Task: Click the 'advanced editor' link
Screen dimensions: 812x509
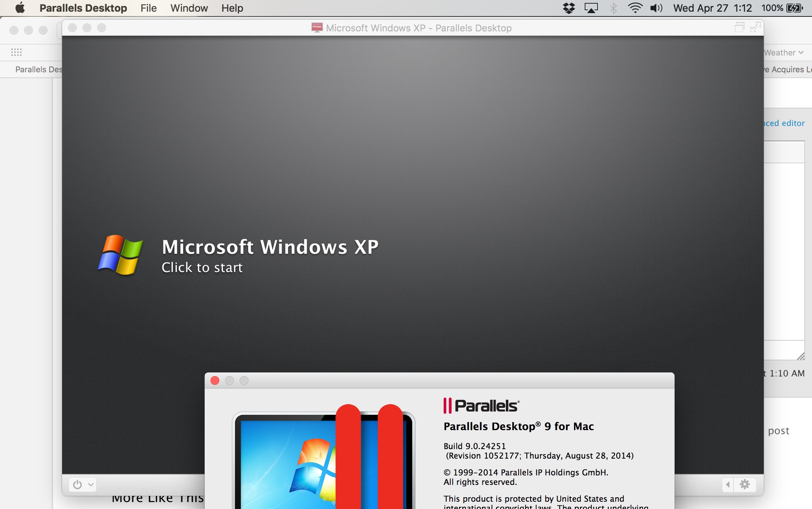Action: pos(784,123)
